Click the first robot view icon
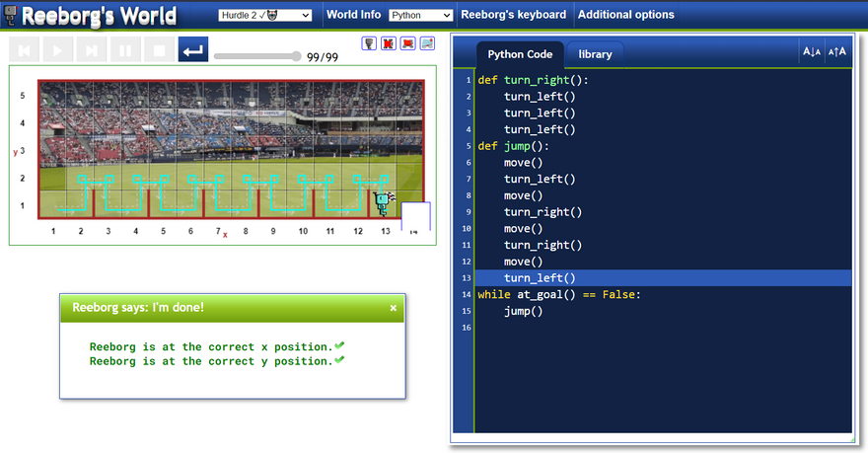This screenshot has height=453, width=868. coord(370,43)
